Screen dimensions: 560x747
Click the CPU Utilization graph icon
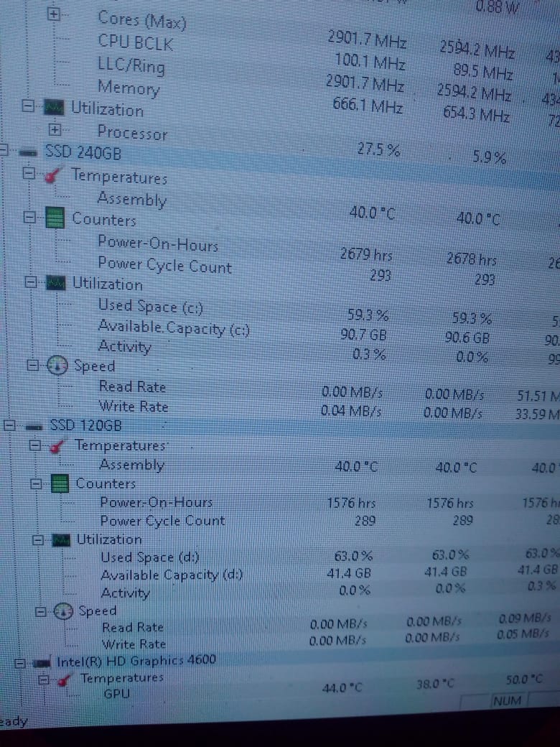[x=54, y=107]
